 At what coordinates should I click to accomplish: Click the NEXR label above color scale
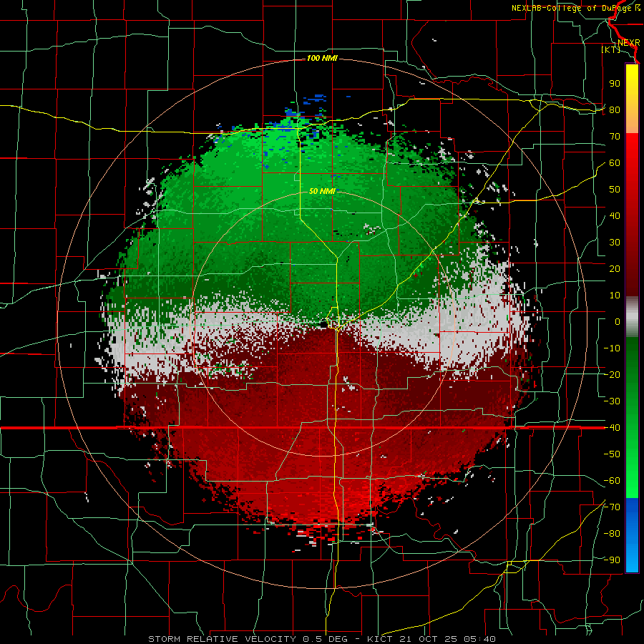pos(628,43)
